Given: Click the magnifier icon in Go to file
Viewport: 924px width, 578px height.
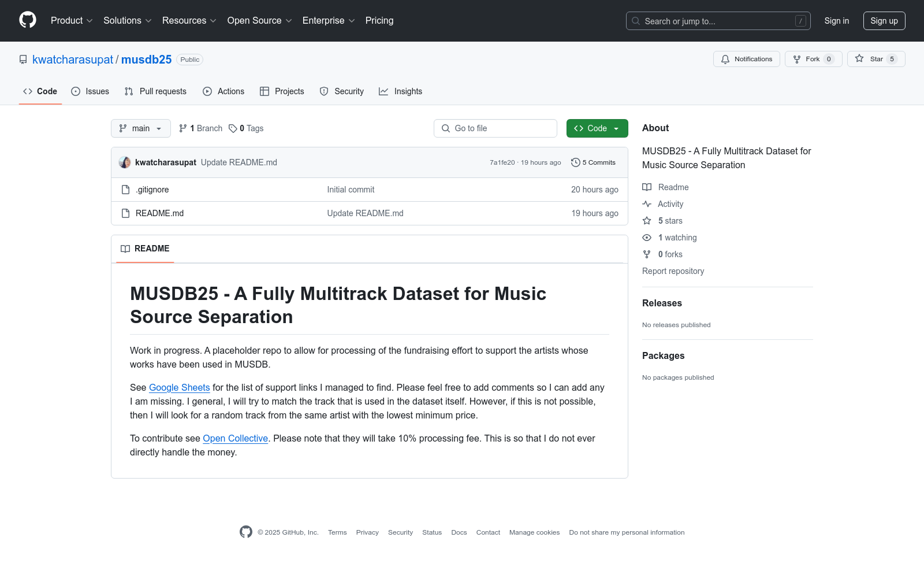Looking at the screenshot, I should pyautogui.click(x=446, y=128).
